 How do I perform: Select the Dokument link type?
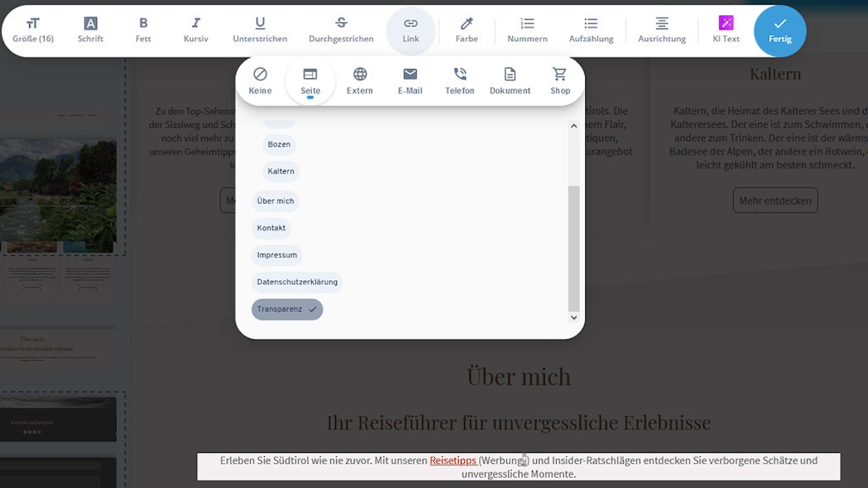[510, 81]
